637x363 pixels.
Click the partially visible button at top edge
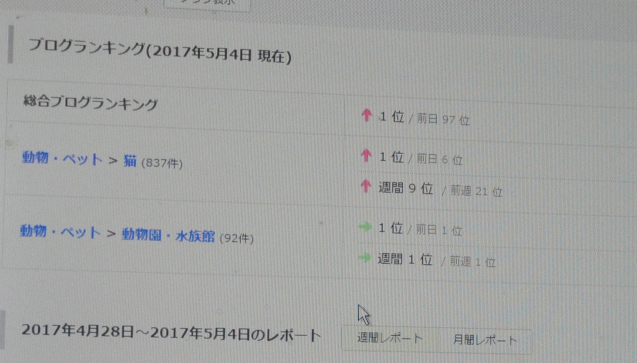click(x=207, y=4)
